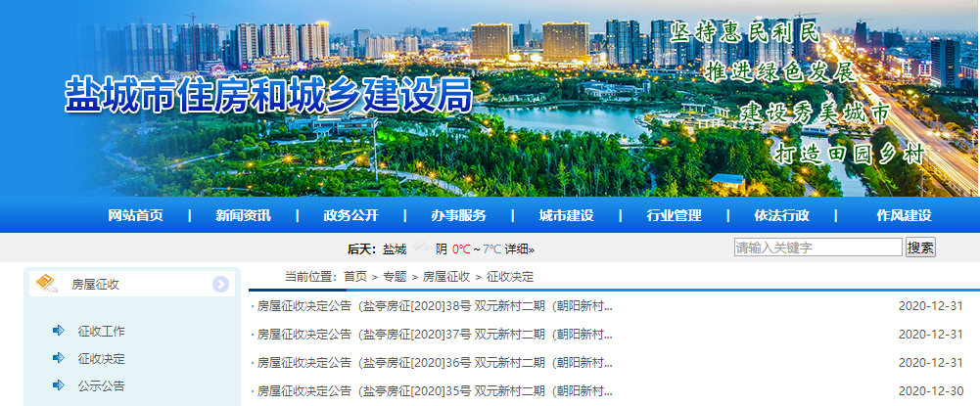The image size is (980, 406).
Task: Click the blue arrow icon next to 征收工作
Action: point(59,331)
